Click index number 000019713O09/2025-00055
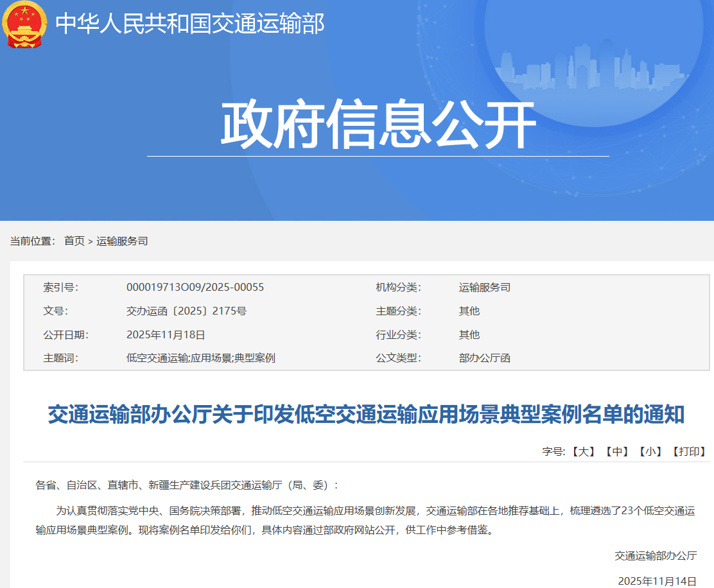This screenshot has width=714, height=588. [x=195, y=288]
